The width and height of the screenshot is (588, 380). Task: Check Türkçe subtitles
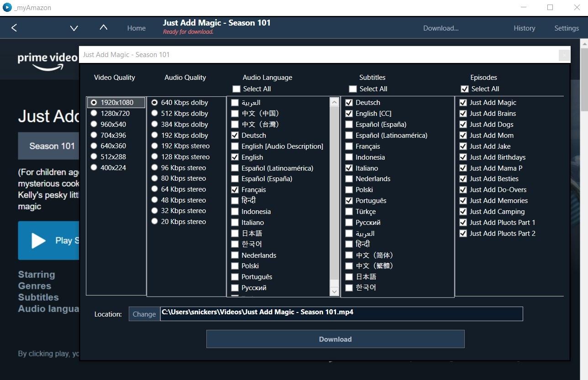coord(349,212)
